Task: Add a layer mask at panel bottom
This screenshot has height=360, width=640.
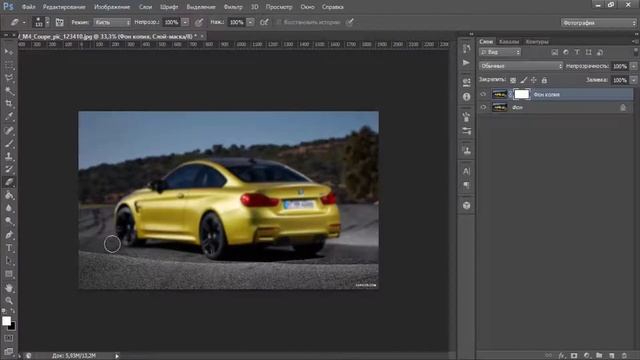Action: pos(574,356)
